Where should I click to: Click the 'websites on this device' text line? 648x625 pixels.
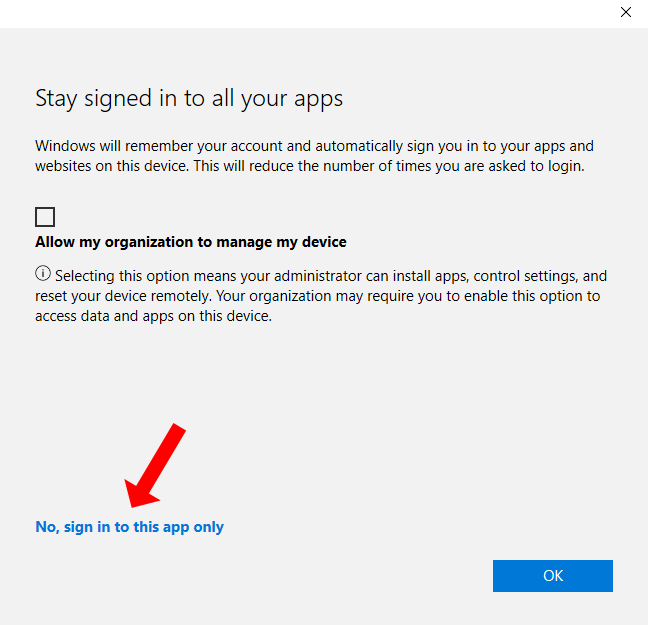[309, 166]
